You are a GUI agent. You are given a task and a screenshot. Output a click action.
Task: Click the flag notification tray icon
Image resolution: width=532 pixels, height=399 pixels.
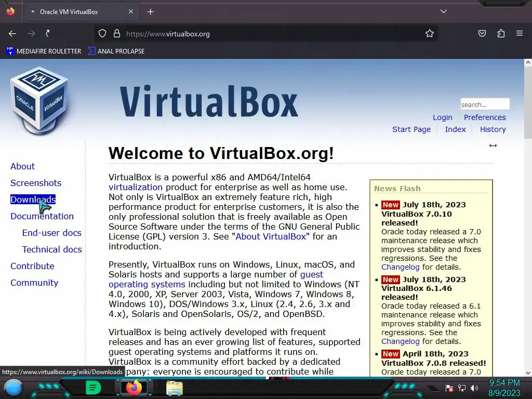tap(449, 388)
